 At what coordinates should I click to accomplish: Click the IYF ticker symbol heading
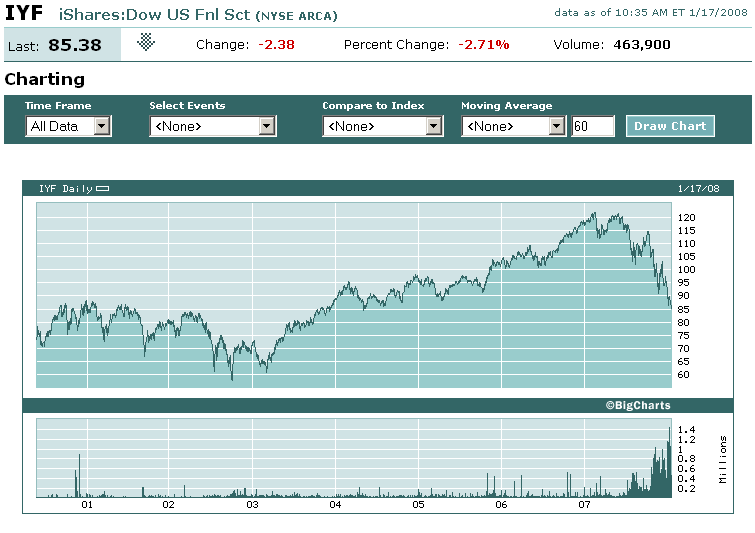24,14
